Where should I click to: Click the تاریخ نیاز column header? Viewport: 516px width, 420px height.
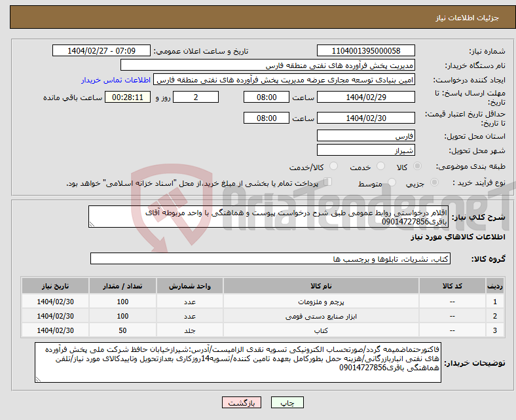tap(55, 286)
